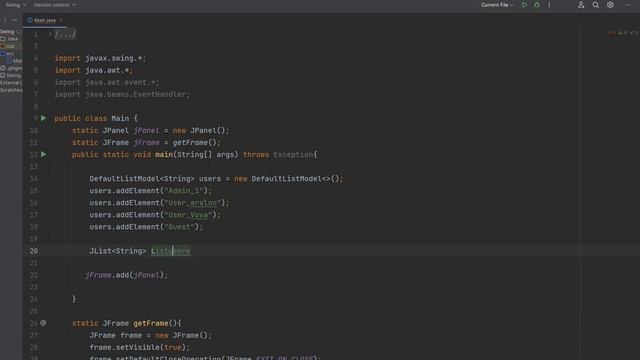Click 'import javax.swing.*;' line
This screenshot has height=360, width=640.
tap(100, 58)
